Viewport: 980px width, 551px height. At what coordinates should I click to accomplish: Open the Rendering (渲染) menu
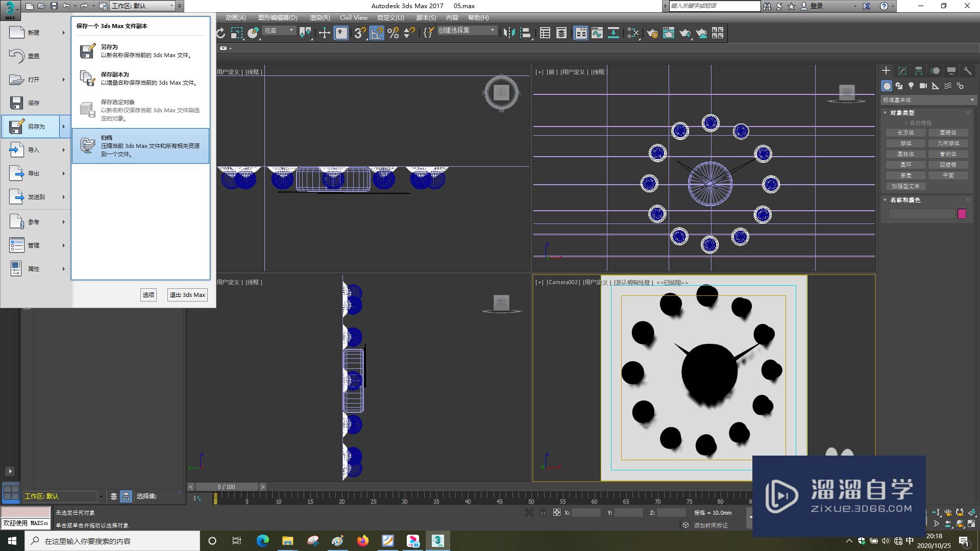[x=320, y=18]
